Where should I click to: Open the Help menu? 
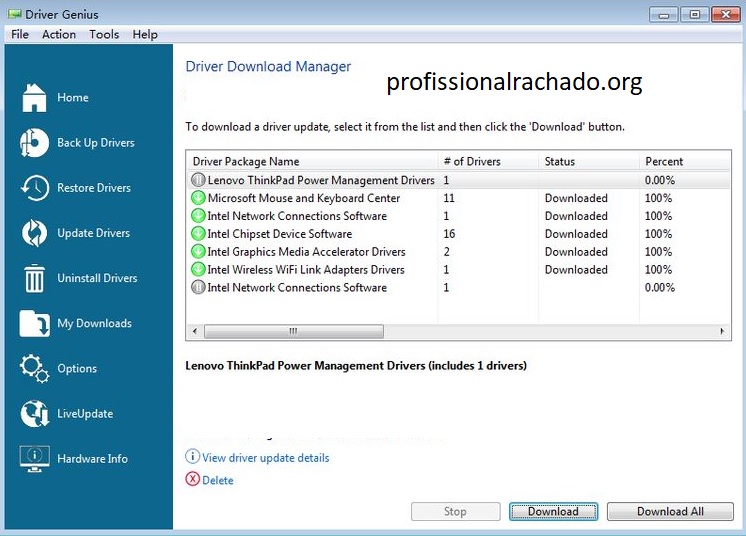[x=145, y=34]
